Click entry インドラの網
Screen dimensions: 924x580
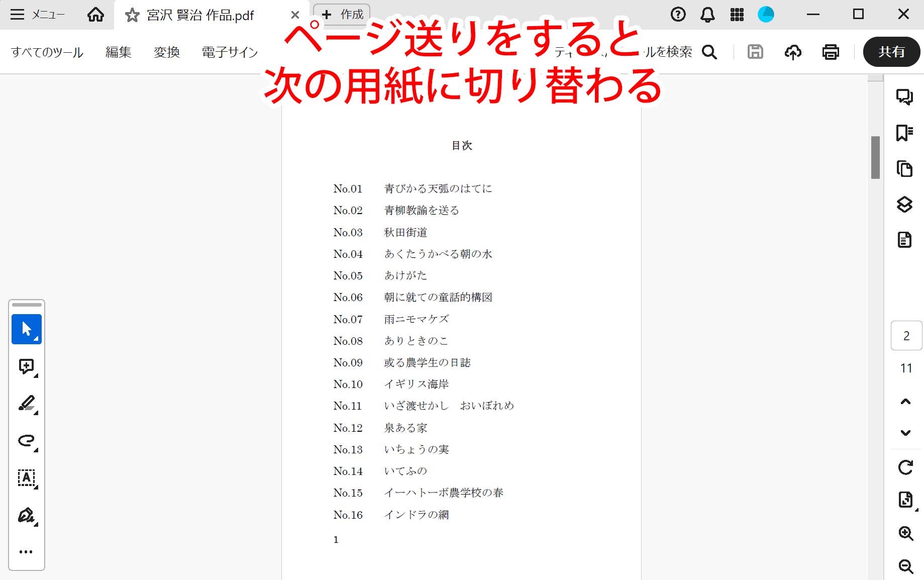(417, 515)
